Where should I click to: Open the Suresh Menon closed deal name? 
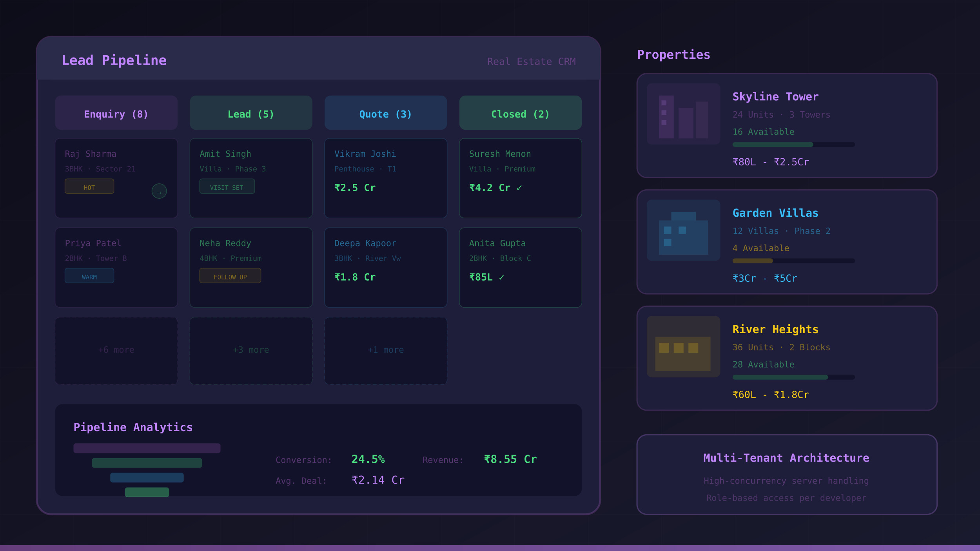pyautogui.click(x=500, y=154)
